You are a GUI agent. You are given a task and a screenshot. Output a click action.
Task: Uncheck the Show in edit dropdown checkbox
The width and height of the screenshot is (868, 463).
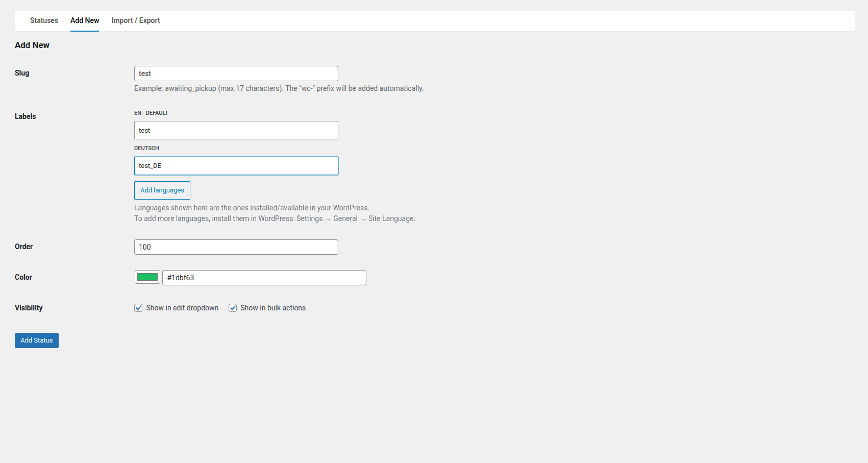pos(138,308)
